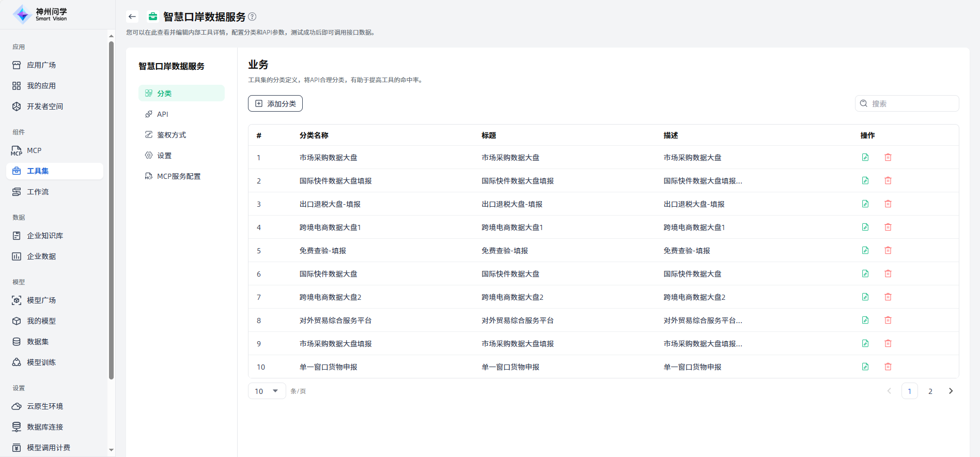Open the API section tab
The width and height of the screenshot is (980, 457).
[163, 114]
